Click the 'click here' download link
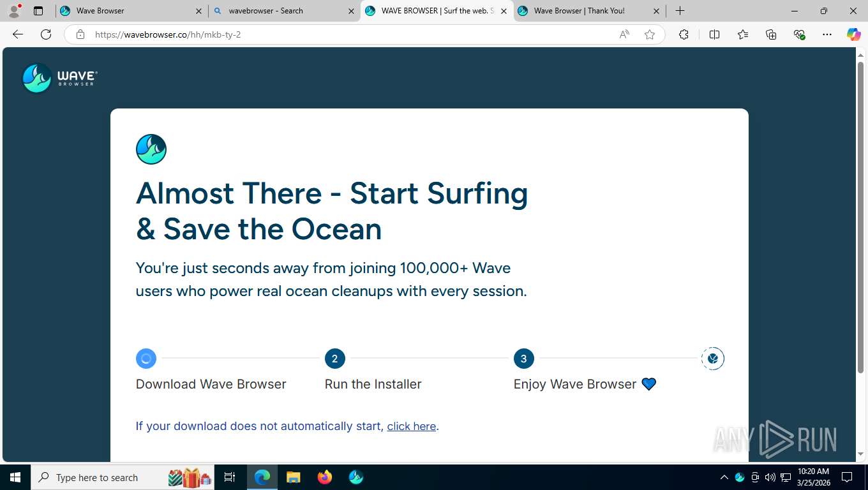The height and width of the screenshot is (490, 868). coord(412,426)
